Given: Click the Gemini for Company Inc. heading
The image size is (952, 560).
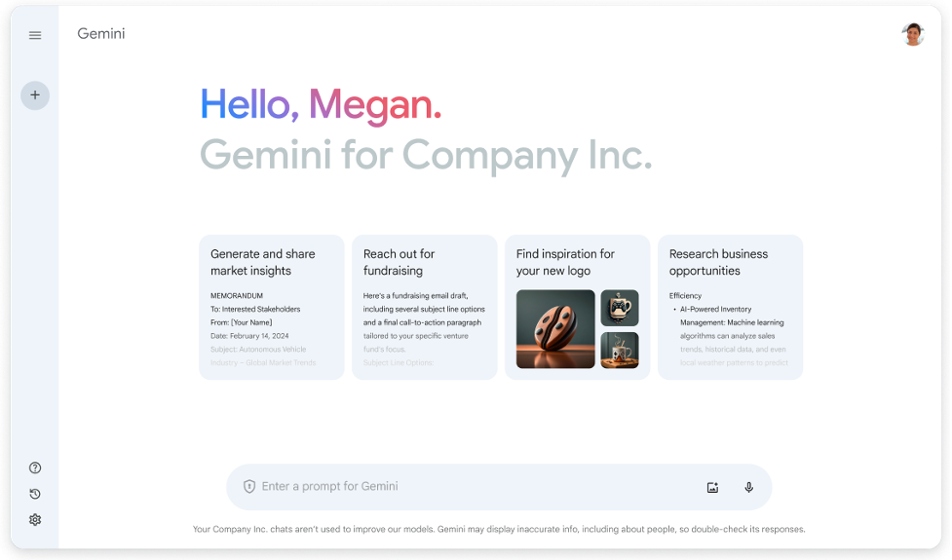Looking at the screenshot, I should [x=426, y=155].
